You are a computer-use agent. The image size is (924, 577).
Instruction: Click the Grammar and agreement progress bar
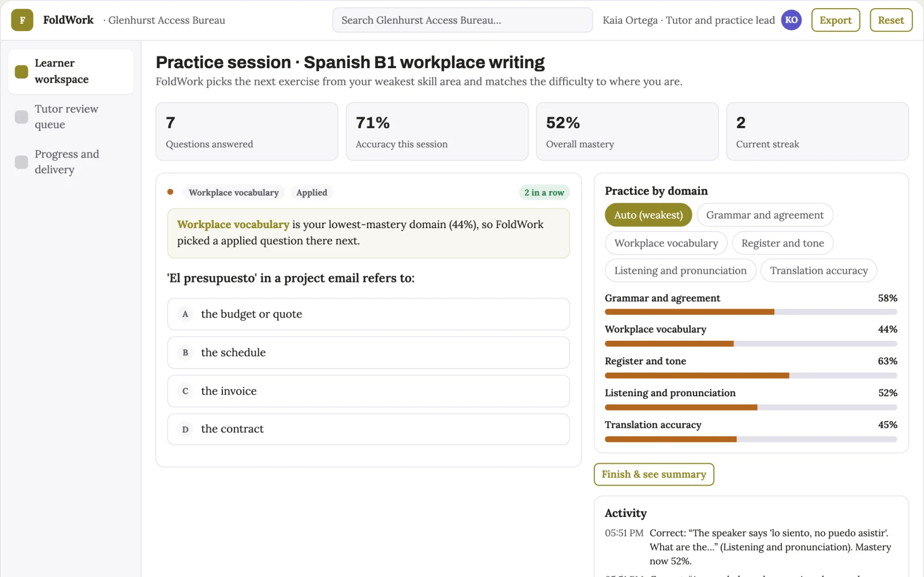pyautogui.click(x=751, y=312)
